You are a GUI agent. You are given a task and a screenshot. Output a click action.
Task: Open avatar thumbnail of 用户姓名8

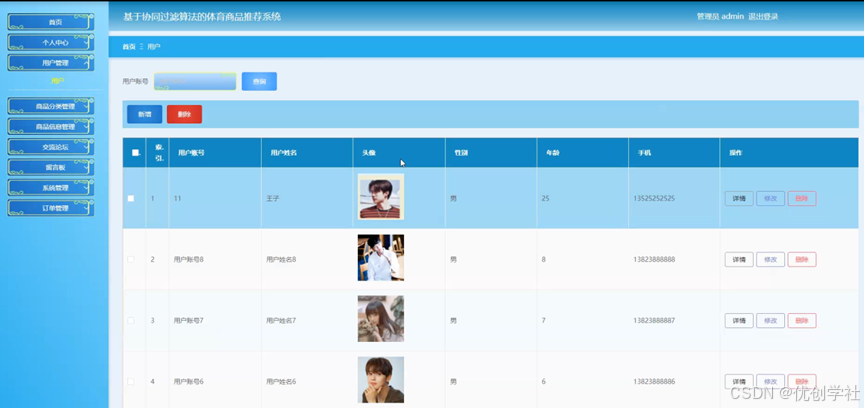(381, 257)
